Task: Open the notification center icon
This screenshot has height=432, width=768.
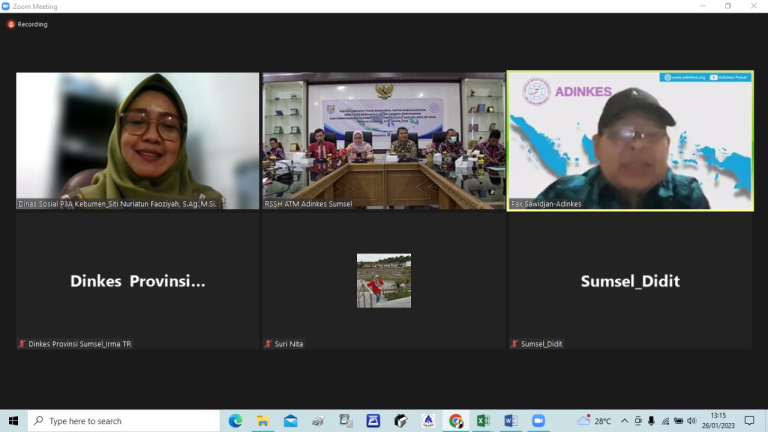Action: [749, 421]
